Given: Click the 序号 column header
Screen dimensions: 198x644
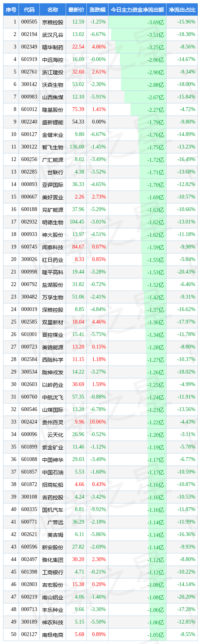Looking at the screenshot, I should click(11, 9).
